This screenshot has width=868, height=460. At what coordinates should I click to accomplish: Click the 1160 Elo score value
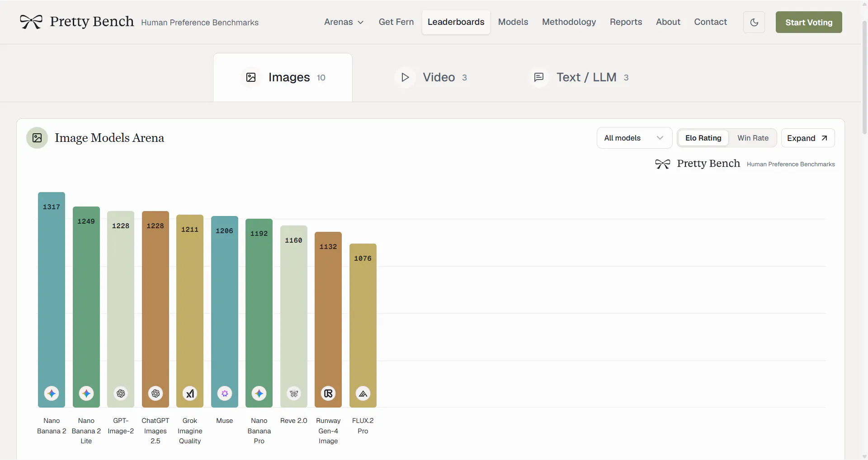pos(294,240)
